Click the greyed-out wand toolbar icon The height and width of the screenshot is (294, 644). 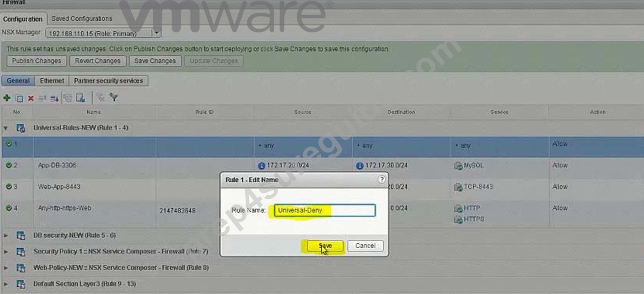[x=100, y=98]
